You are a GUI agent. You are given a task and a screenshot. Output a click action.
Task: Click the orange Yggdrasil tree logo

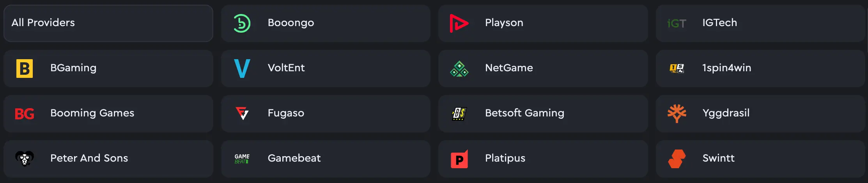pos(677,114)
